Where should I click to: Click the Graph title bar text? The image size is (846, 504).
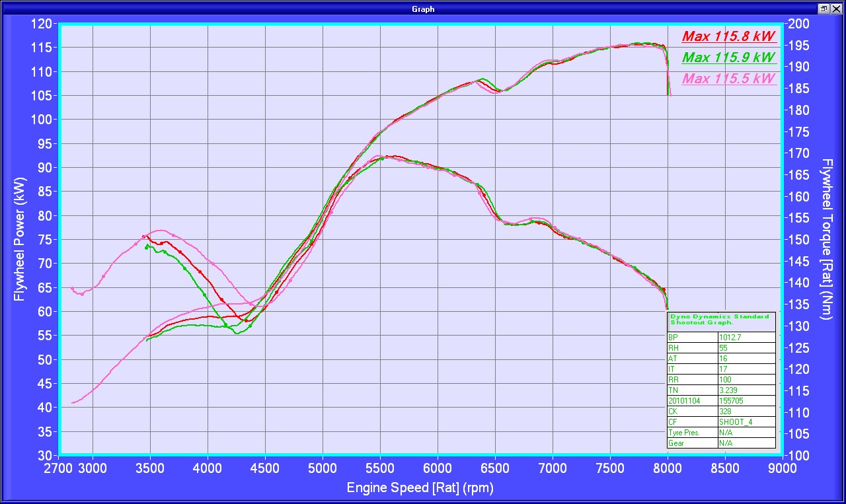(x=423, y=9)
